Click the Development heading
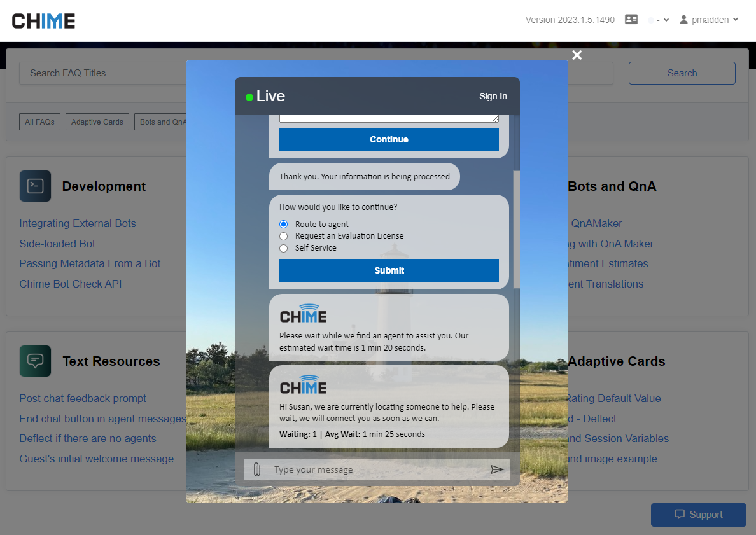 tap(104, 186)
